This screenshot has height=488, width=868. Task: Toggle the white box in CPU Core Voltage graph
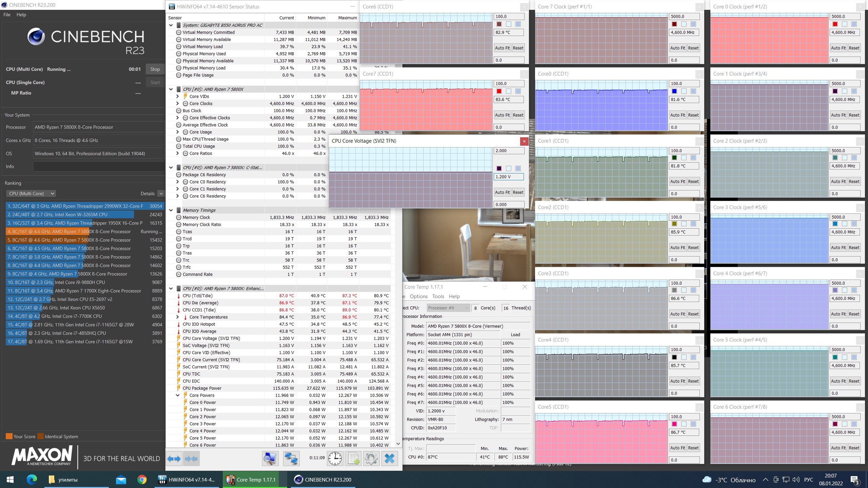508,168
